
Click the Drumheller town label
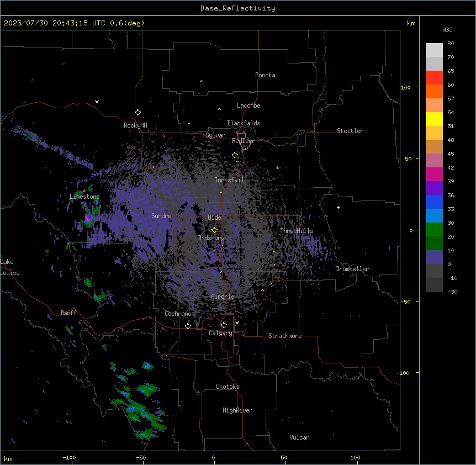[x=352, y=269]
